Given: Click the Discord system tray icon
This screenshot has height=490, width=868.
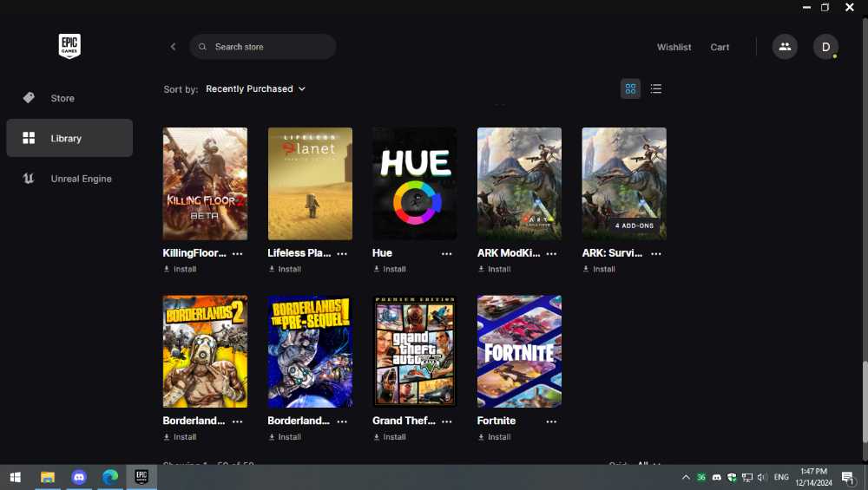Looking at the screenshot, I should 716,477.
